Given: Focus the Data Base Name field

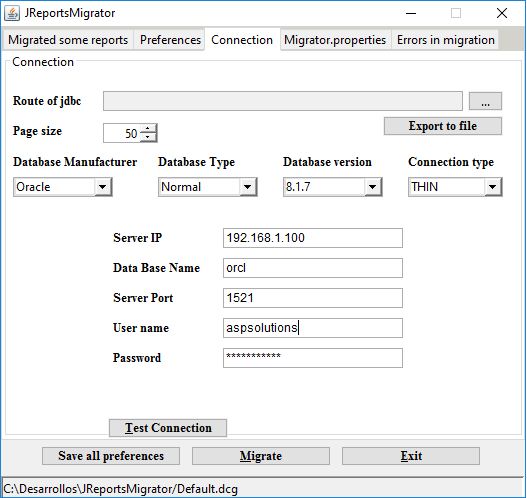Looking at the screenshot, I should [x=313, y=268].
